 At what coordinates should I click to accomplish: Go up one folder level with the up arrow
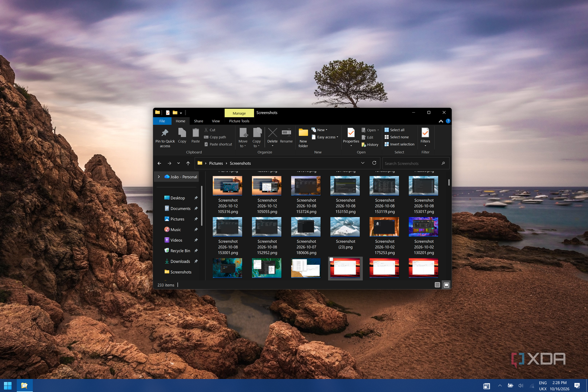(x=188, y=163)
